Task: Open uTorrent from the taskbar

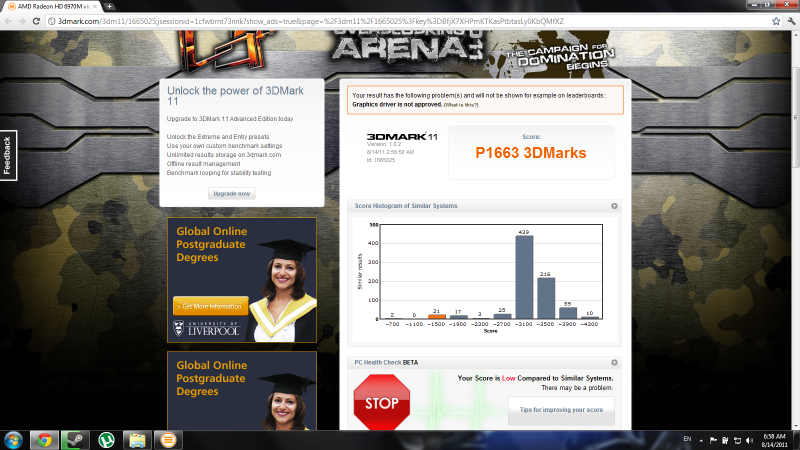Action: pyautogui.click(x=106, y=440)
